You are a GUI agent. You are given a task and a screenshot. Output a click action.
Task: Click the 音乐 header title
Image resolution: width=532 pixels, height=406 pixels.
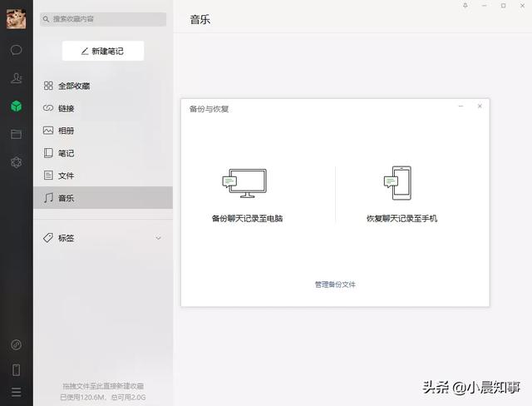(200, 20)
